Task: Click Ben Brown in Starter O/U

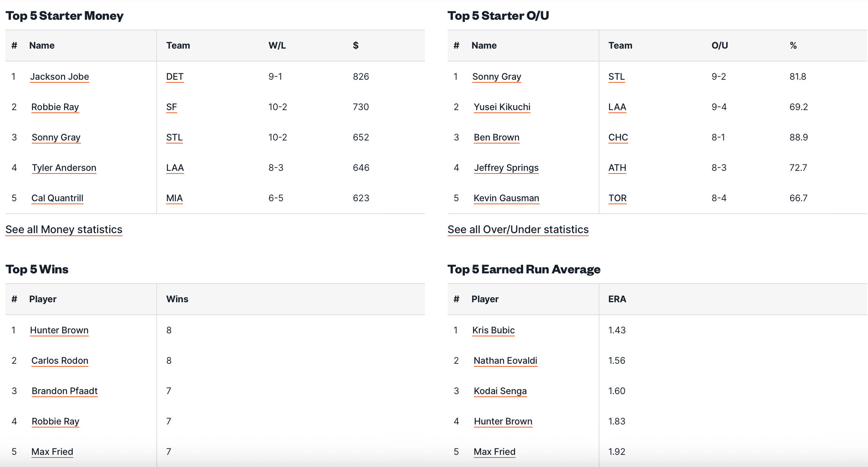Action: (497, 137)
